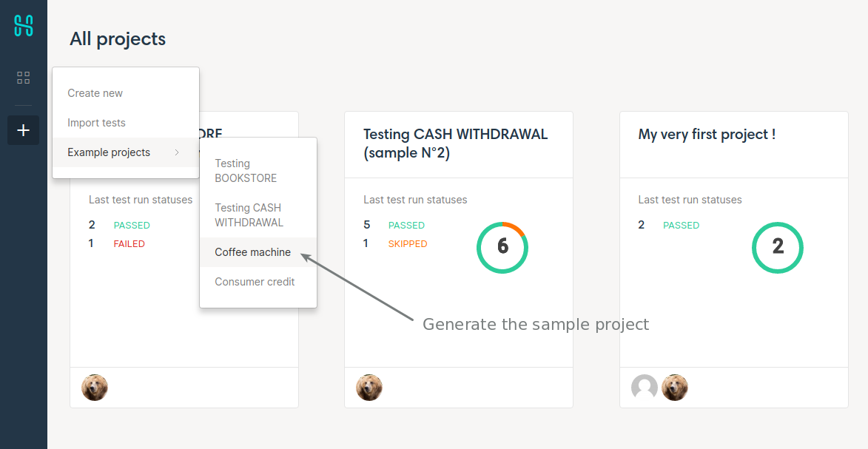Viewport: 868px width, 449px height.
Task: Click the HipTest logo in sidebar
Action: [24, 24]
